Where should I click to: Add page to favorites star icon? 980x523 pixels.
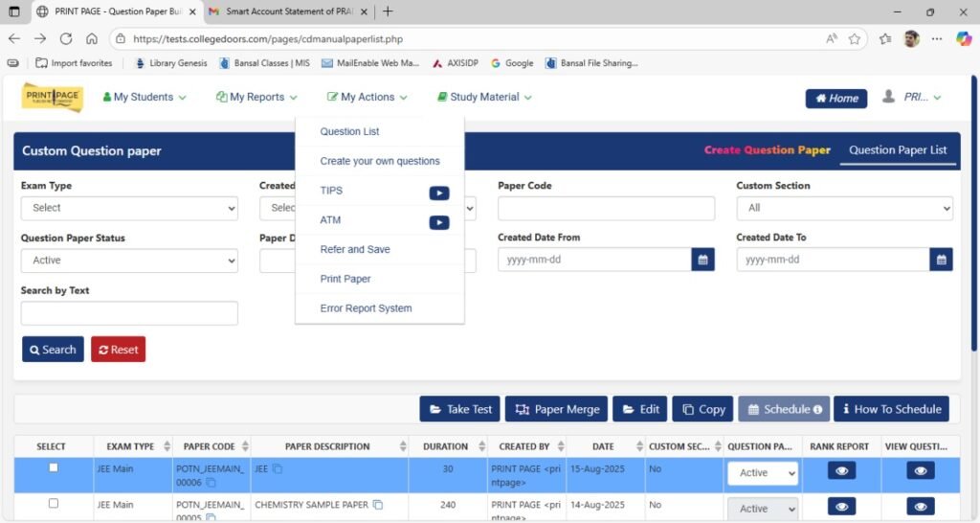(855, 39)
